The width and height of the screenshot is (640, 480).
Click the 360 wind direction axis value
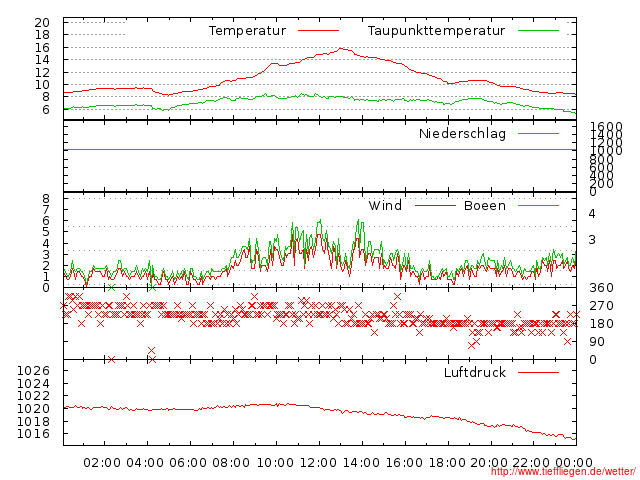pyautogui.click(x=601, y=288)
